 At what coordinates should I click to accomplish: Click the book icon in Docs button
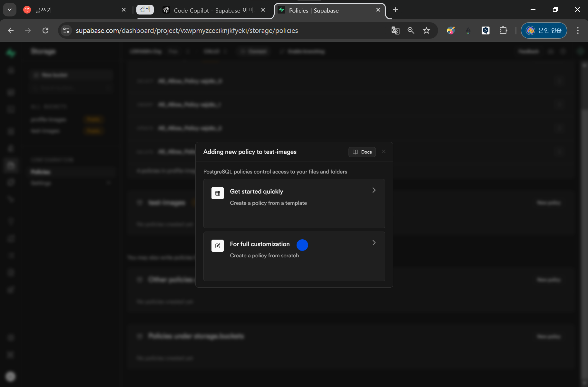click(355, 152)
